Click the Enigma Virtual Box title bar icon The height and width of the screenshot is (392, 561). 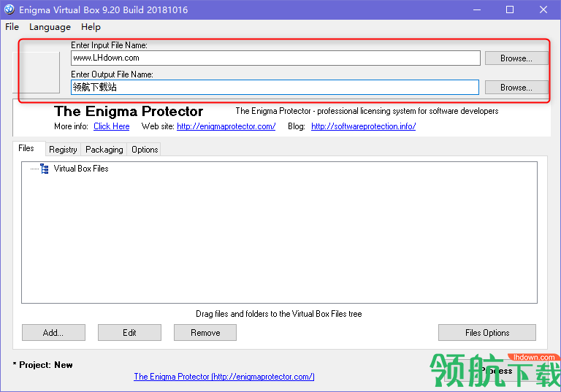(9, 9)
